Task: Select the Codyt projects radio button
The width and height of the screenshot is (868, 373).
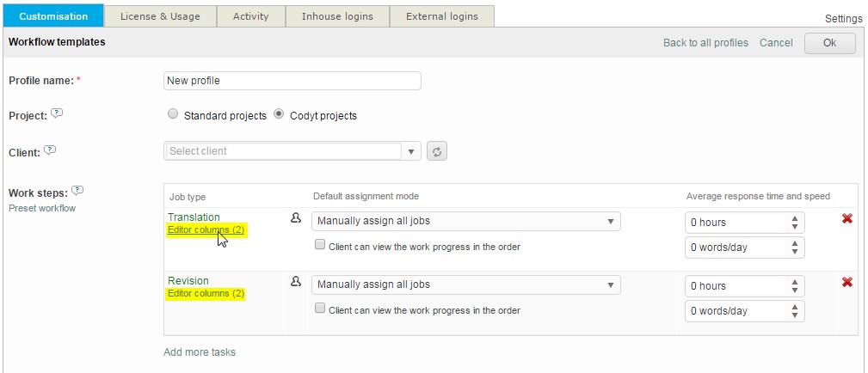Action: [280, 114]
